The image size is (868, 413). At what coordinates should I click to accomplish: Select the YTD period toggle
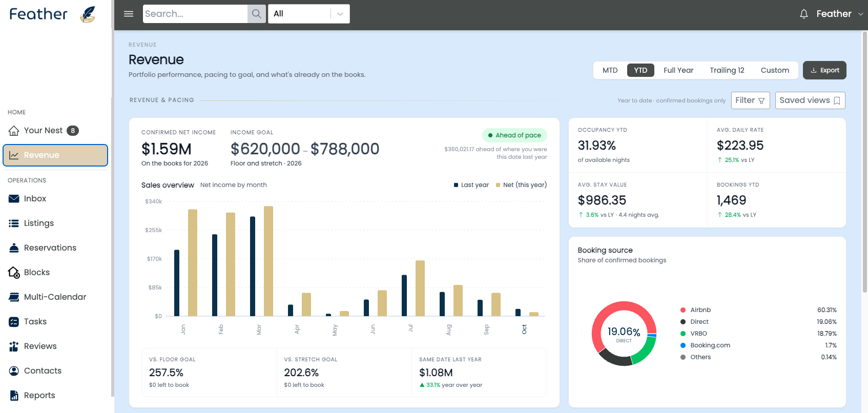pos(640,71)
